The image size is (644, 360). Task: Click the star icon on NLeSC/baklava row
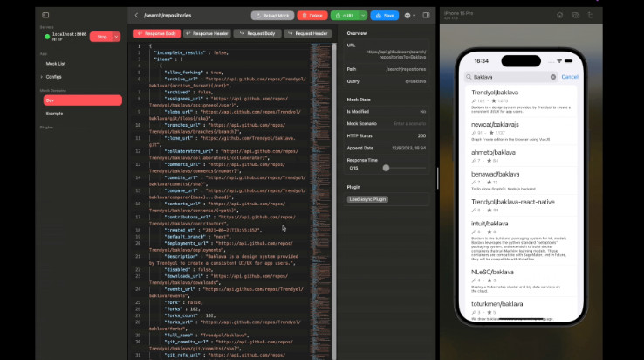[x=490, y=280]
